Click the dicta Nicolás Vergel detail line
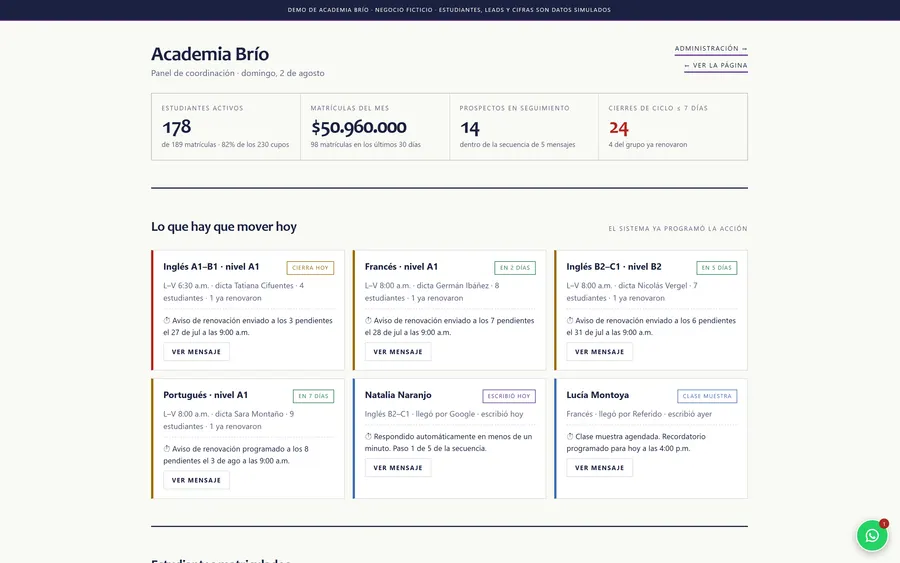900x563 pixels. click(632, 292)
